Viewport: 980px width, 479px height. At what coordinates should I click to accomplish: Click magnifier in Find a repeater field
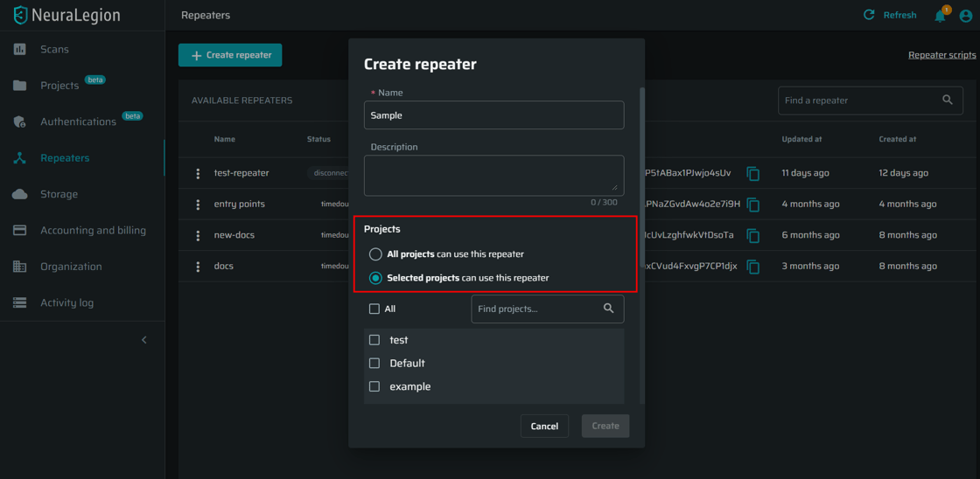tap(948, 101)
